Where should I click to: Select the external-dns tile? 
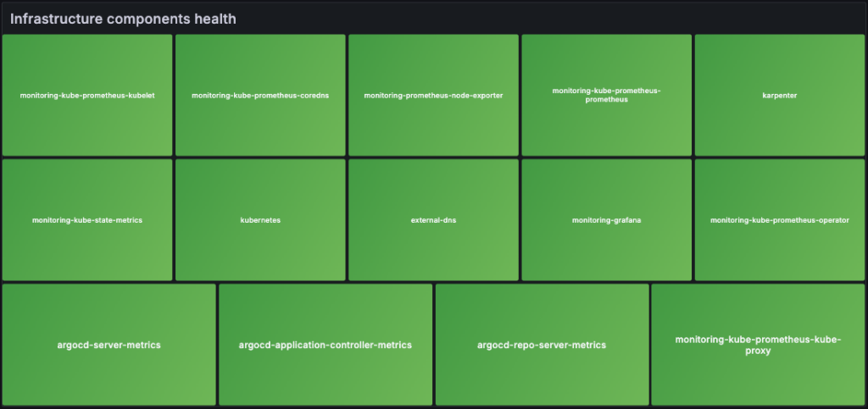click(x=433, y=220)
